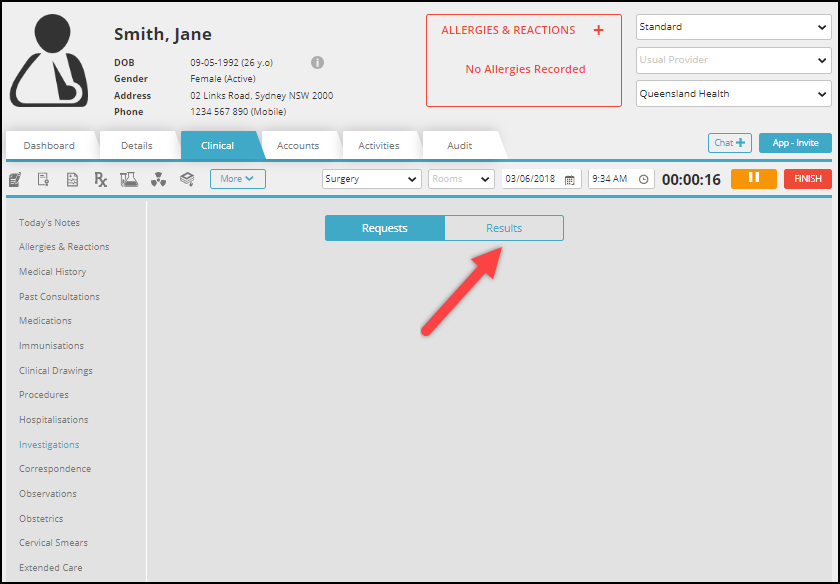Pause the consultation timer
Screen dimensions: 840x584
tap(754, 178)
